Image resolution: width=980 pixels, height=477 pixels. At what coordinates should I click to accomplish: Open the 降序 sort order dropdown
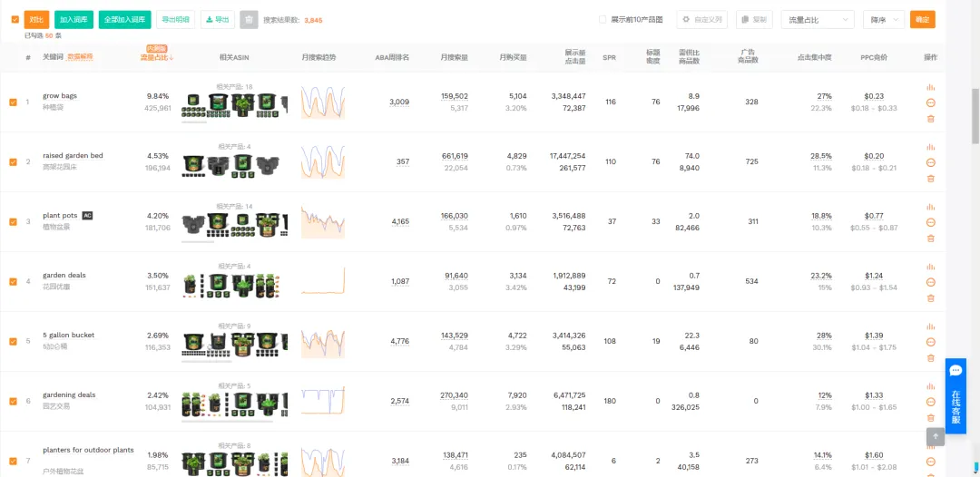click(x=884, y=20)
